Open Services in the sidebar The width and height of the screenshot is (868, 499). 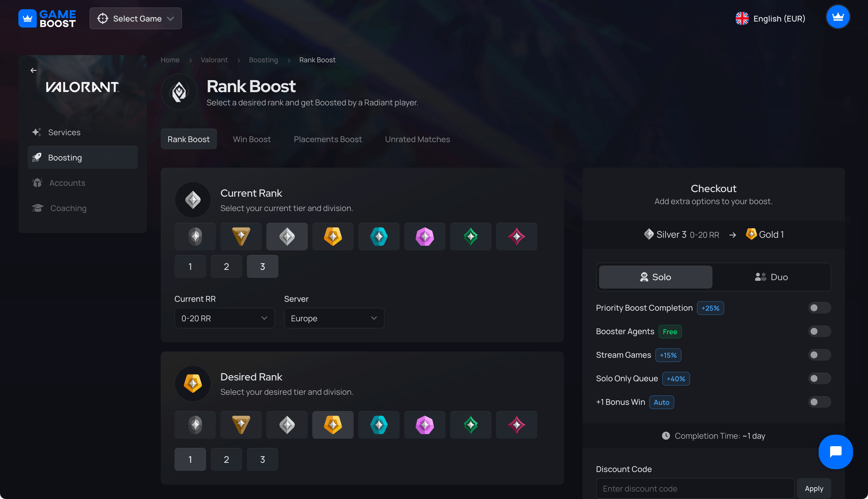(83, 132)
